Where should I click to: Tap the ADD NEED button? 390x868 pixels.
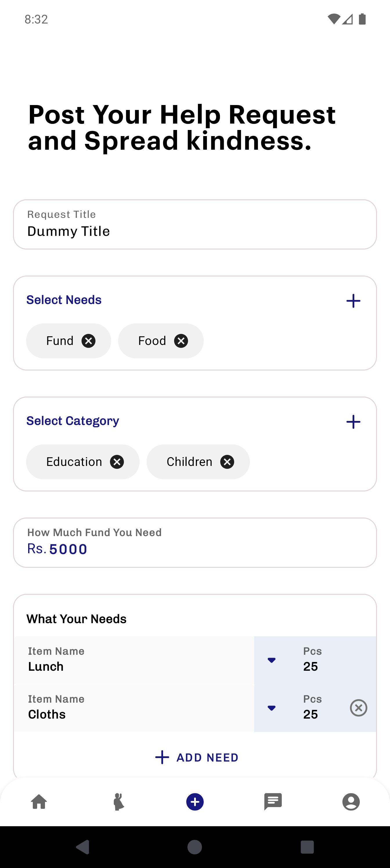pos(197,757)
